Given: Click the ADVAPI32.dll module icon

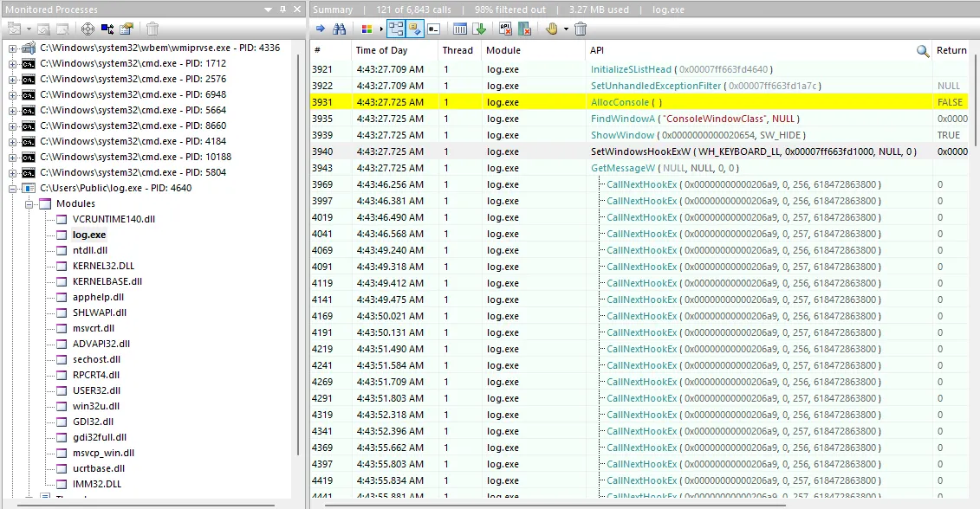Looking at the screenshot, I should coord(62,345).
